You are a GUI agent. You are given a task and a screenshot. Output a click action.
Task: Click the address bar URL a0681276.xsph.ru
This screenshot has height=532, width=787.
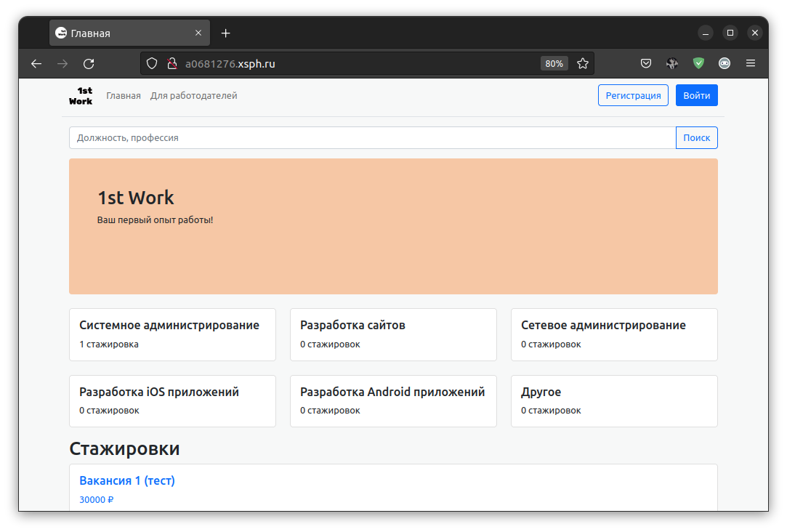click(230, 64)
